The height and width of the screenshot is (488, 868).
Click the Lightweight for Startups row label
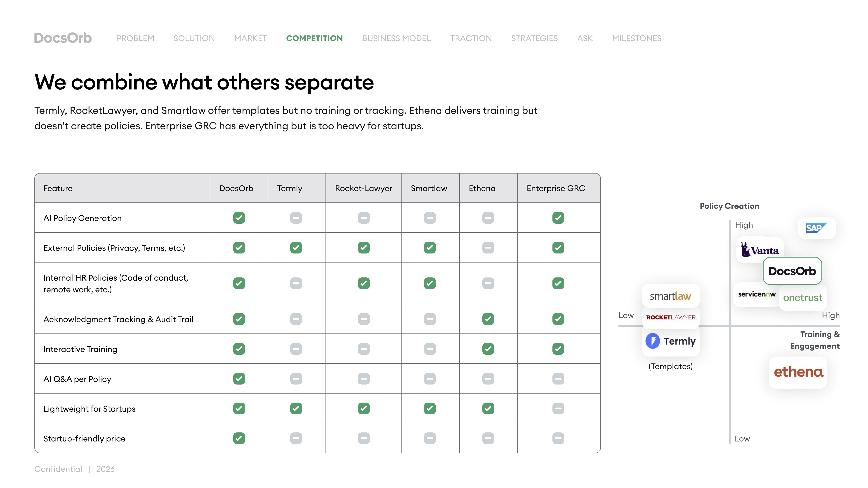tap(89, 409)
